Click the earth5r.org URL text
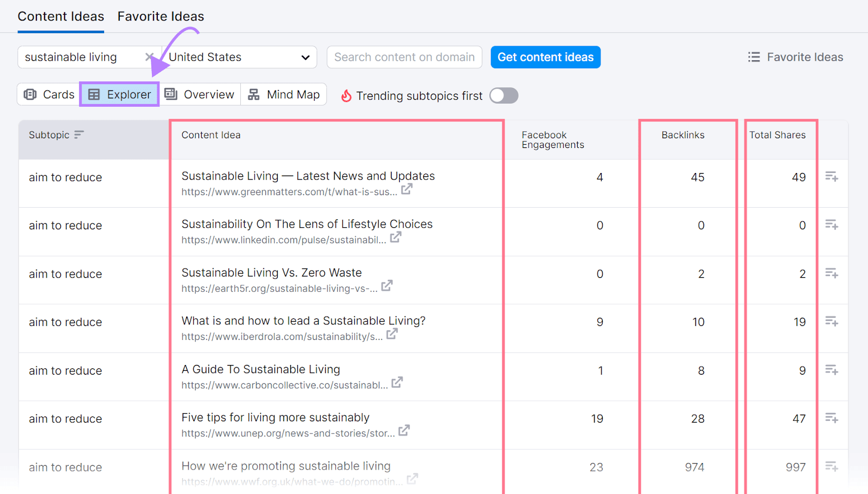Viewport: 868px width, 494px height. (279, 288)
